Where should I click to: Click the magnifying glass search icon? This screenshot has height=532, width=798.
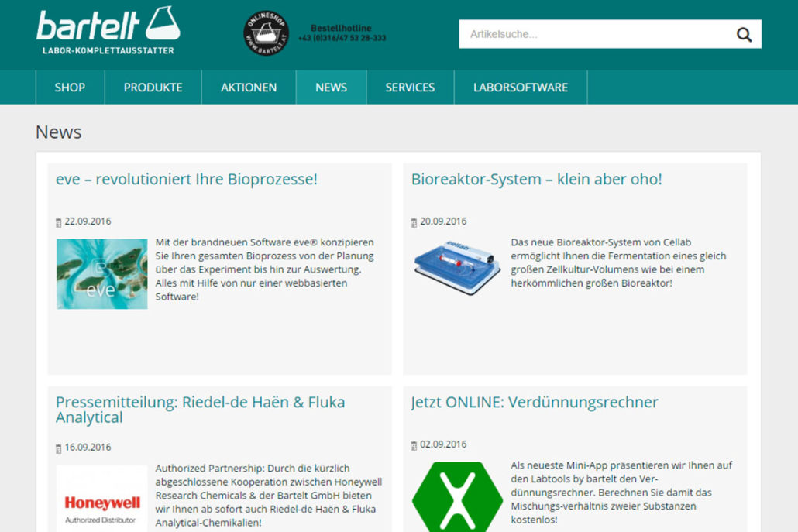[744, 34]
